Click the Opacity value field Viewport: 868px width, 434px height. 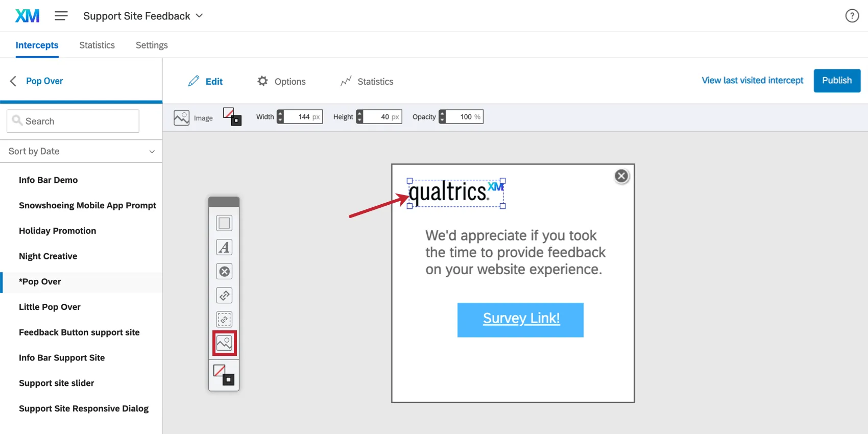(x=464, y=117)
